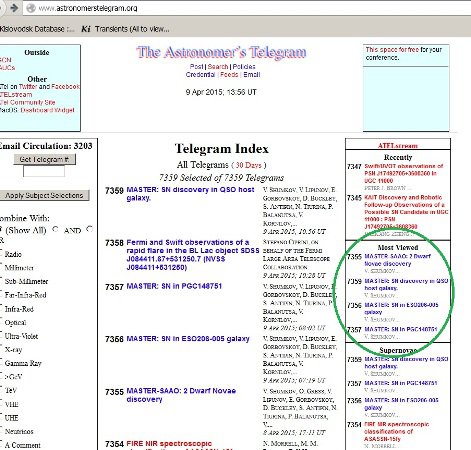The width and height of the screenshot is (471, 450).
Task: Open the 30 Days filter link
Action: click(x=249, y=165)
